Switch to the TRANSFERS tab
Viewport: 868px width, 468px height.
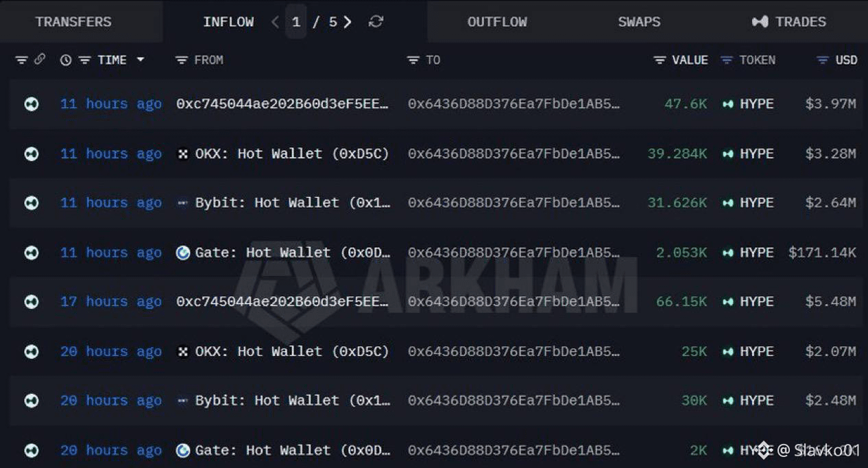tap(73, 22)
